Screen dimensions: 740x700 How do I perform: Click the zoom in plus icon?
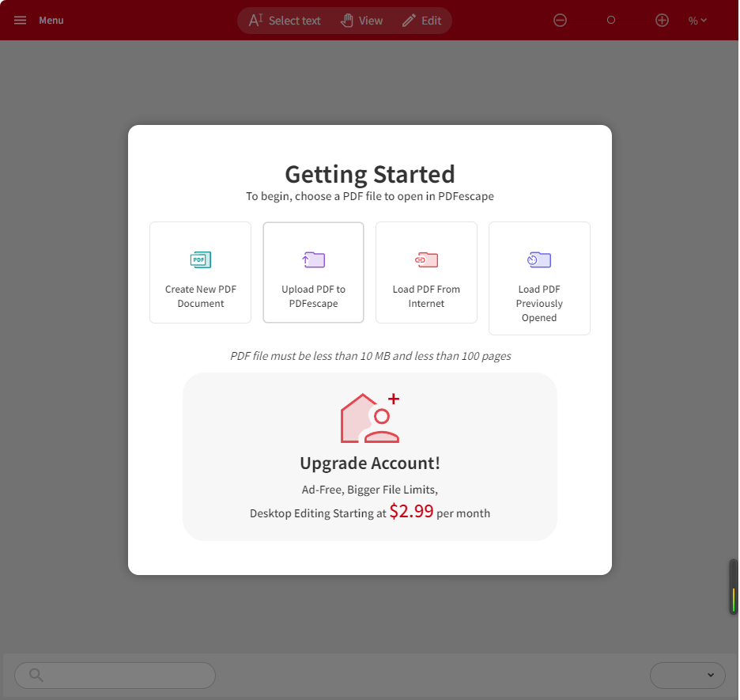tap(662, 21)
